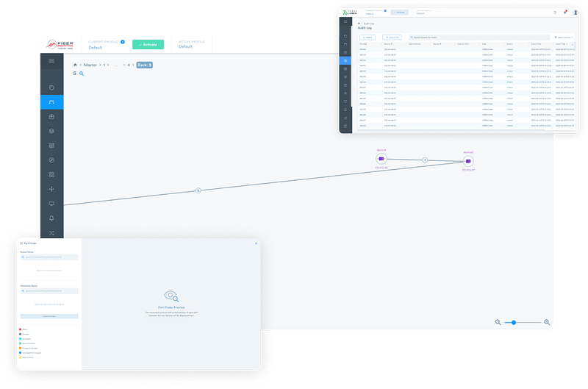Click the Source Device search field
This screenshot has height=389, width=588.
pyautogui.click(x=49, y=257)
